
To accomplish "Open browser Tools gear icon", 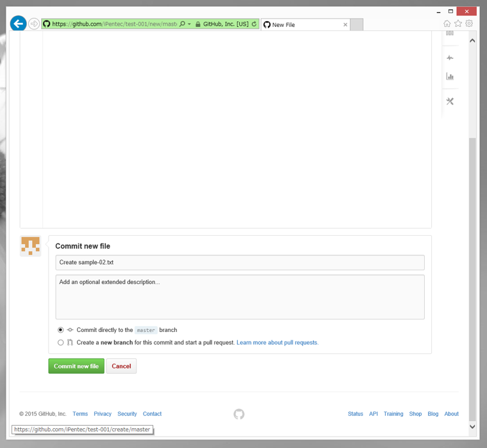I will [469, 24].
